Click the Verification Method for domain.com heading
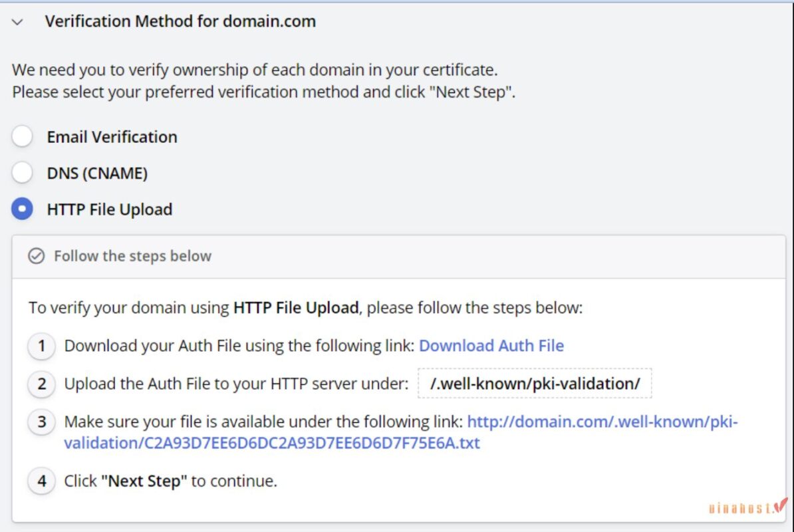The width and height of the screenshot is (794, 532). click(x=180, y=21)
